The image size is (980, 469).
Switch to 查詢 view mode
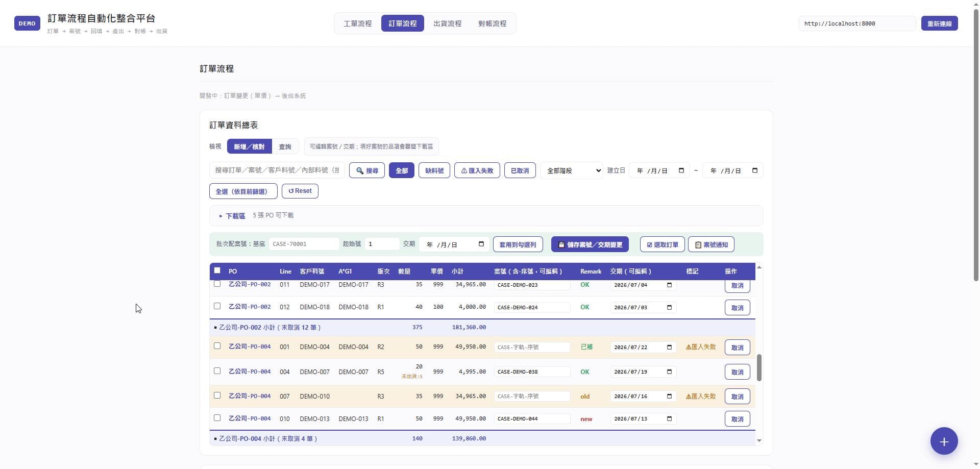point(285,146)
